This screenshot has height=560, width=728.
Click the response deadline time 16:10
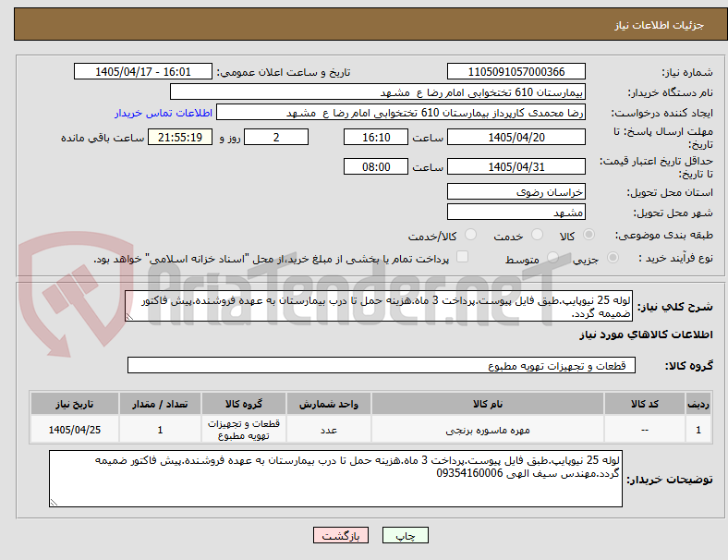(x=376, y=138)
